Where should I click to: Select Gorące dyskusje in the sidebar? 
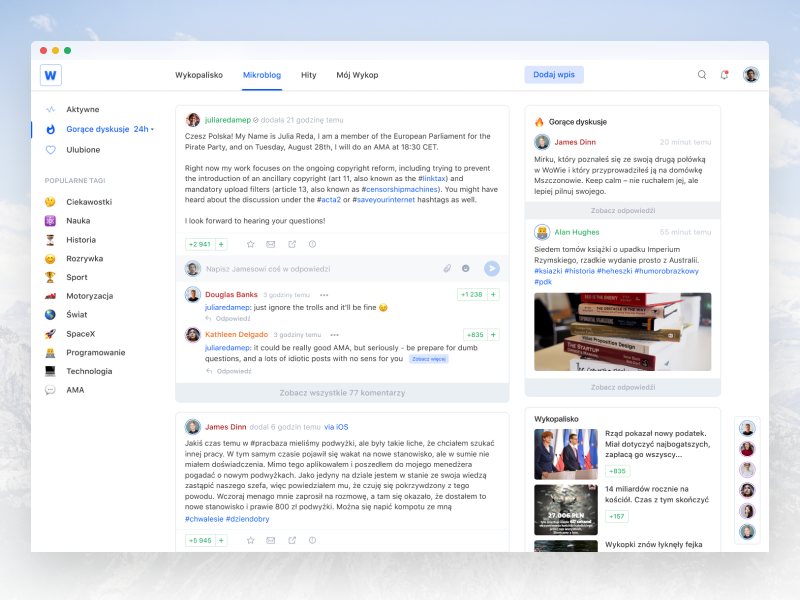97,129
